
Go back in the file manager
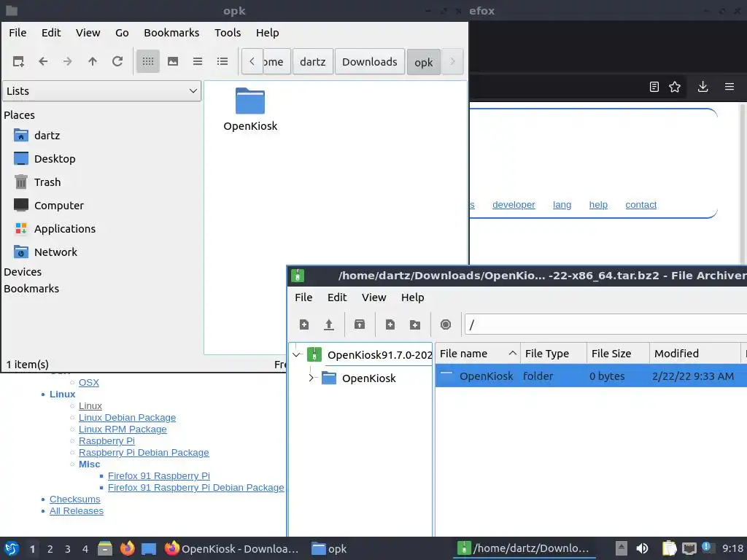tap(43, 61)
